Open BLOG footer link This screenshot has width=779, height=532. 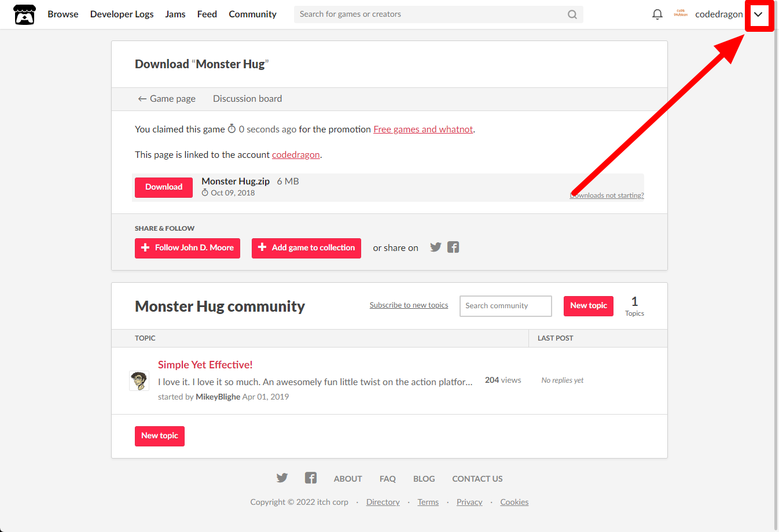(x=424, y=479)
